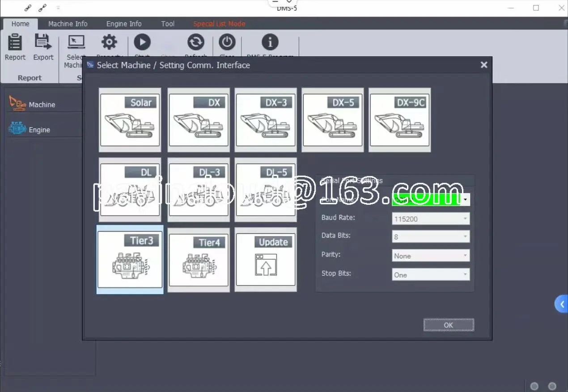Select the DX-9C excavator tile
Image resolution: width=568 pixels, height=392 pixels.
tap(400, 120)
